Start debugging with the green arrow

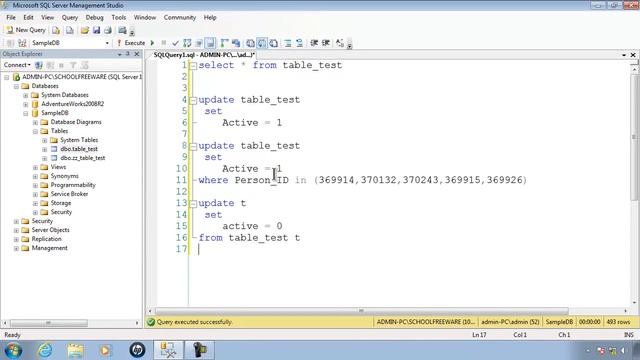pyautogui.click(x=152, y=43)
